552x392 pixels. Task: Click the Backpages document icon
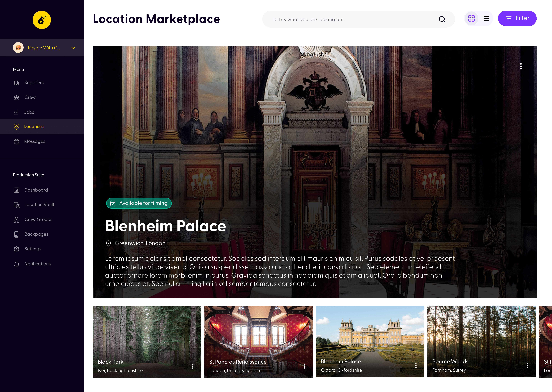[16, 234]
